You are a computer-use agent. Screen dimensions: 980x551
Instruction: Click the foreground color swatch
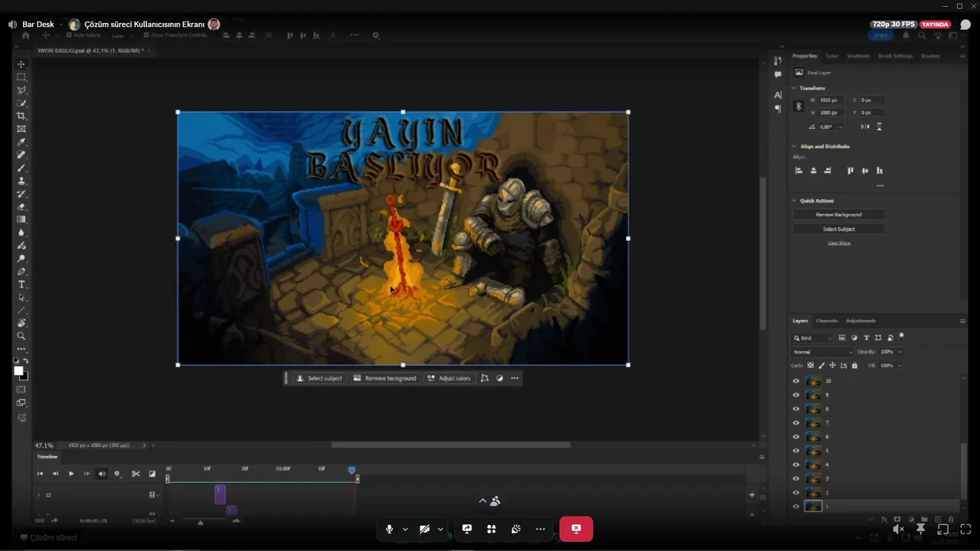[18, 371]
